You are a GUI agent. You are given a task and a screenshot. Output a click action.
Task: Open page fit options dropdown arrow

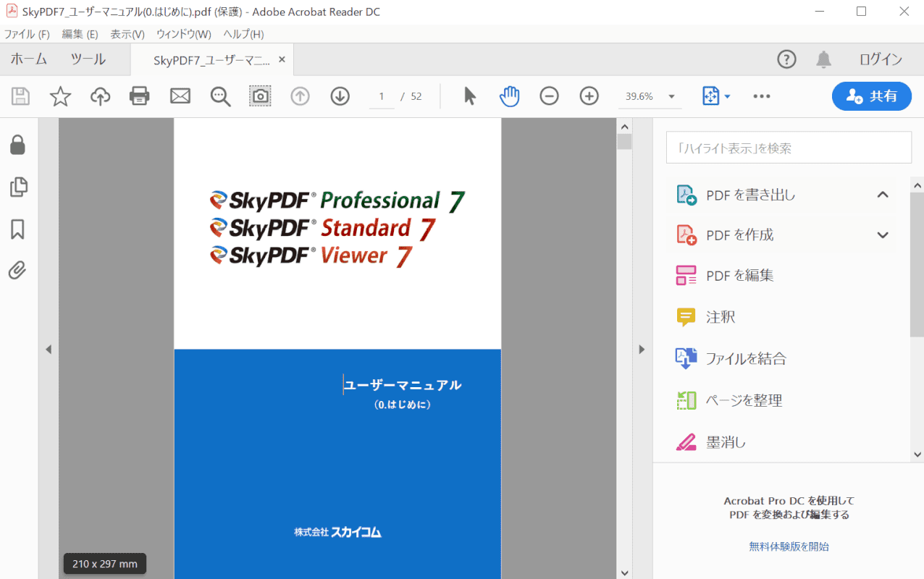pos(727,97)
